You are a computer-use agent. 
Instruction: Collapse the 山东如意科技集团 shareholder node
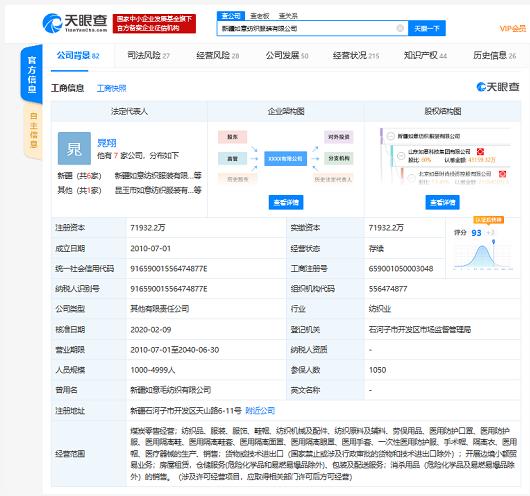(401, 156)
